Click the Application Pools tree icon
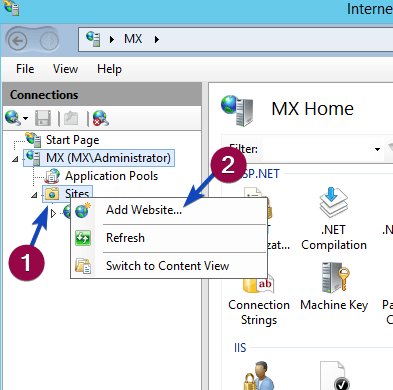The width and height of the screenshot is (393, 390). click(52, 176)
